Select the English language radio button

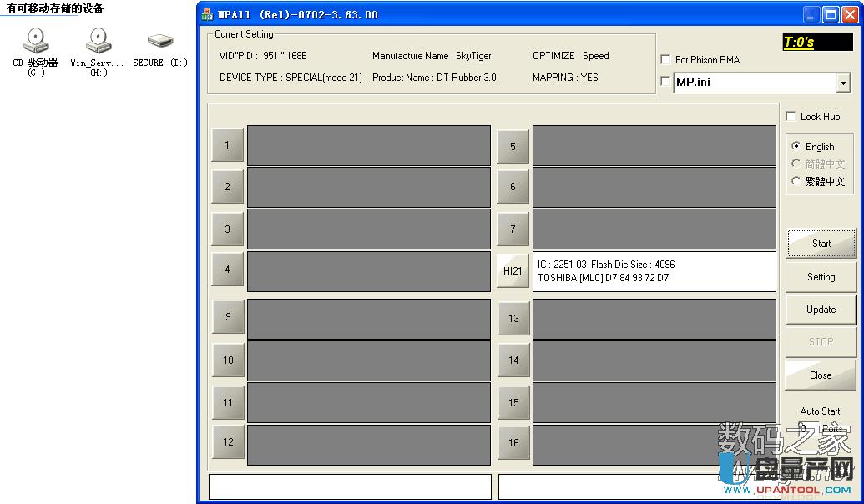click(796, 146)
